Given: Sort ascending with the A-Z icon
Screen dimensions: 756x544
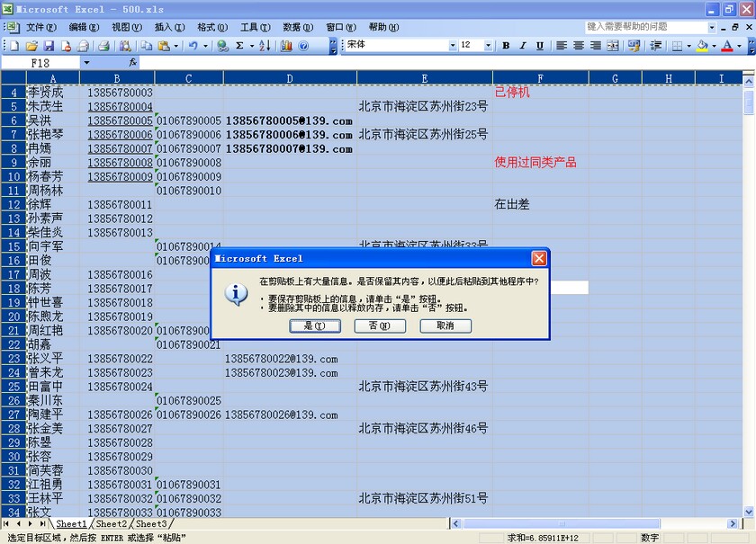Looking at the screenshot, I should (x=265, y=46).
